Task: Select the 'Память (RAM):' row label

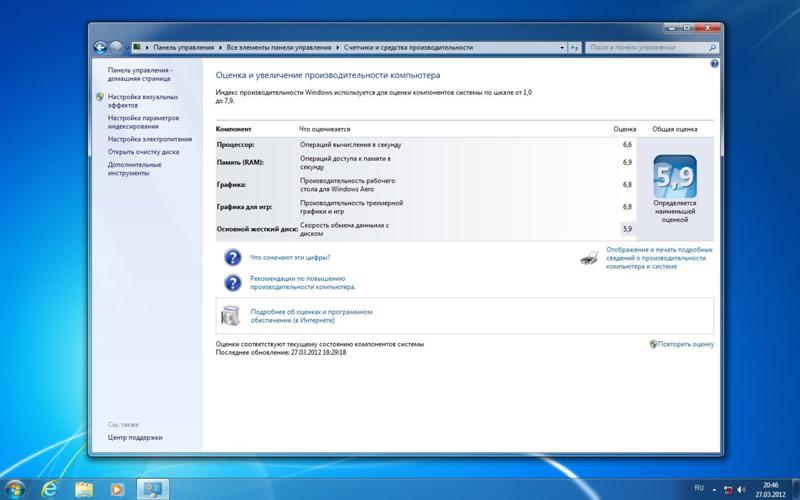Action: pyautogui.click(x=240, y=163)
